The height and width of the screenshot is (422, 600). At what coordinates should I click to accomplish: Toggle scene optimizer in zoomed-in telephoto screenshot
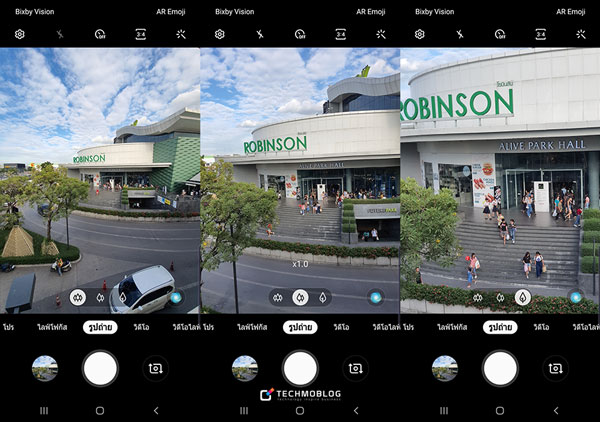click(x=576, y=297)
